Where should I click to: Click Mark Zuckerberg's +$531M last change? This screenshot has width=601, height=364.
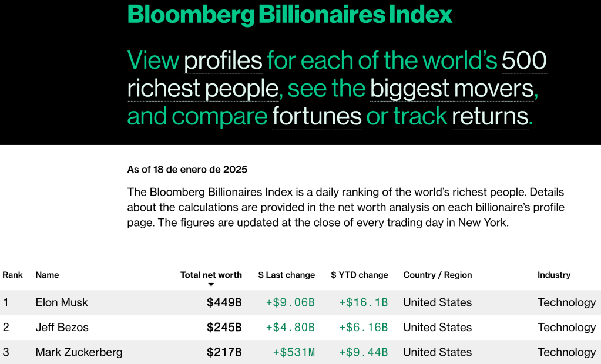pos(294,352)
